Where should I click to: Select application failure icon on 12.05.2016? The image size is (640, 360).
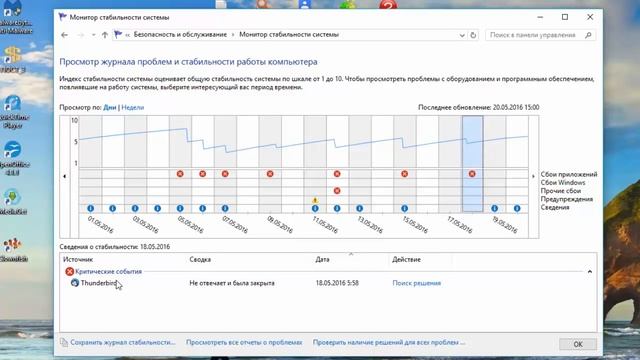click(337, 174)
